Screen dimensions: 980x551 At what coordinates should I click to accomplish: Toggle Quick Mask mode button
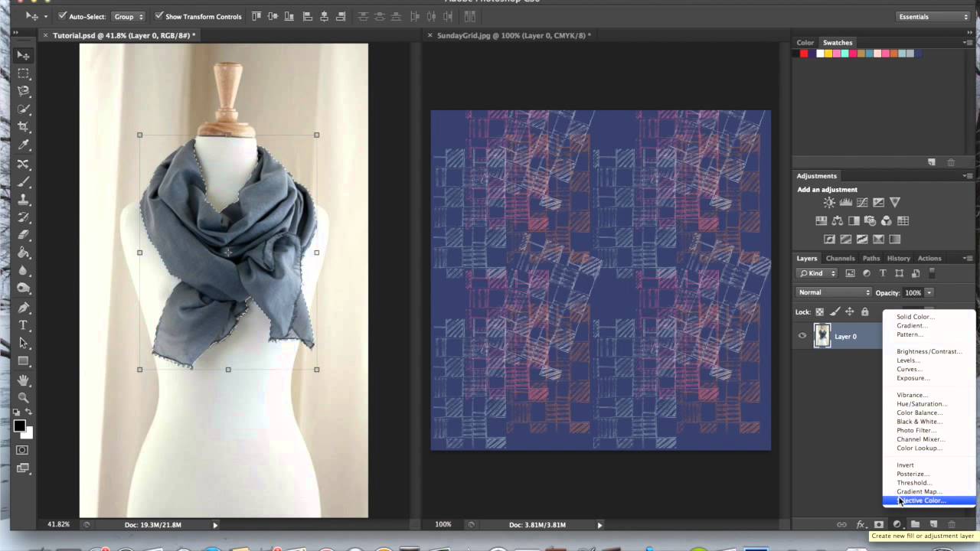coord(23,450)
